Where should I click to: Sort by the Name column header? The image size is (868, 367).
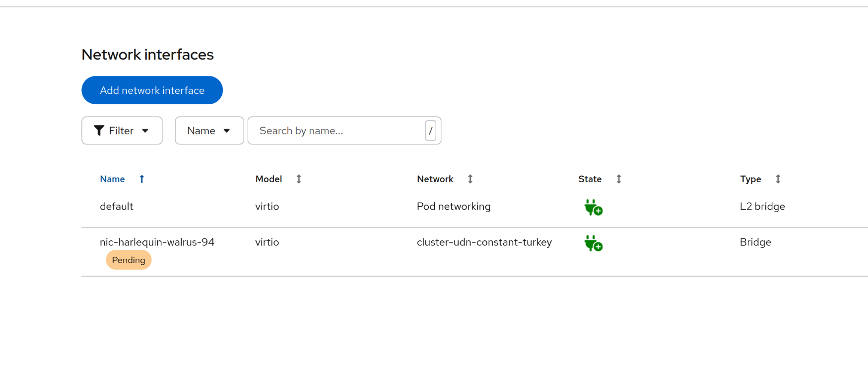(112, 179)
